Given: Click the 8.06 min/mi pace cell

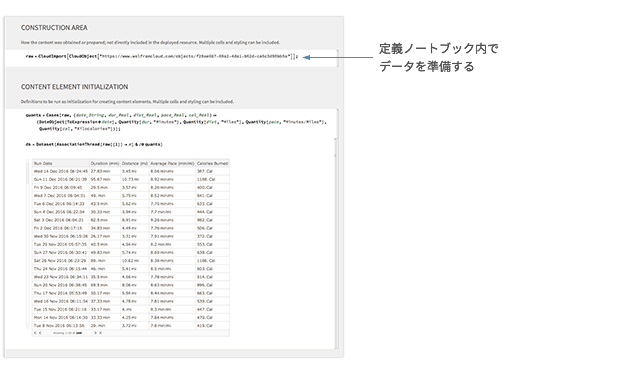Looking at the screenshot, I should (172, 171).
